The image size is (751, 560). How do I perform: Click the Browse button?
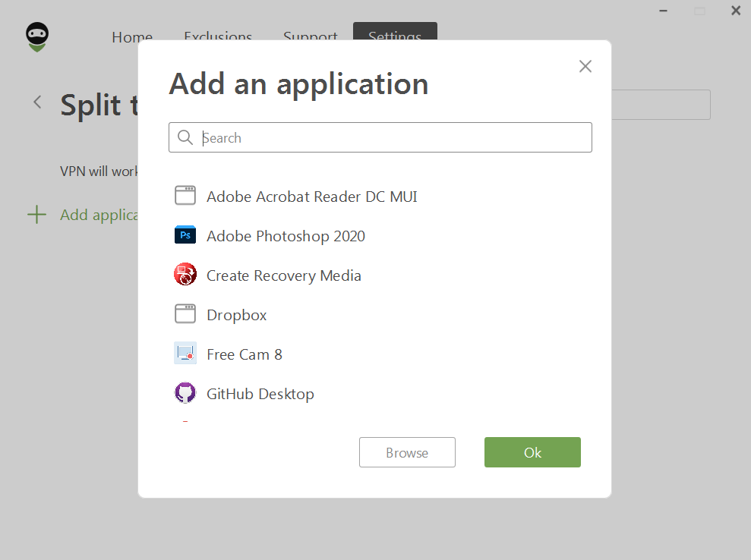[x=407, y=452]
